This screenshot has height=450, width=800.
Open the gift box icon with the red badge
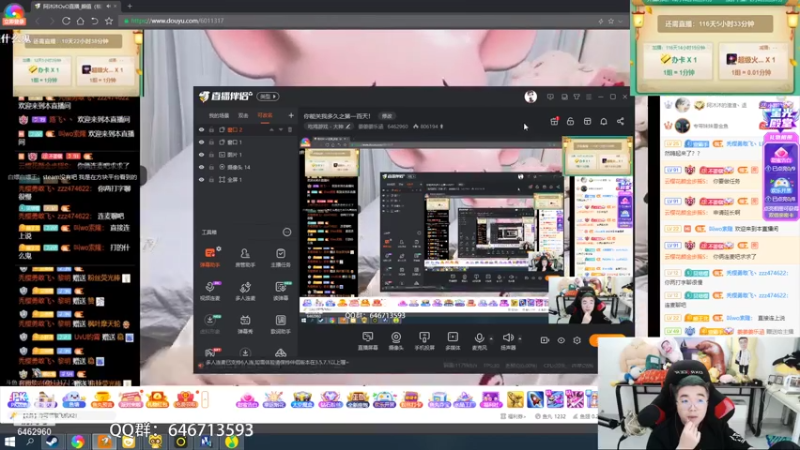554,121
